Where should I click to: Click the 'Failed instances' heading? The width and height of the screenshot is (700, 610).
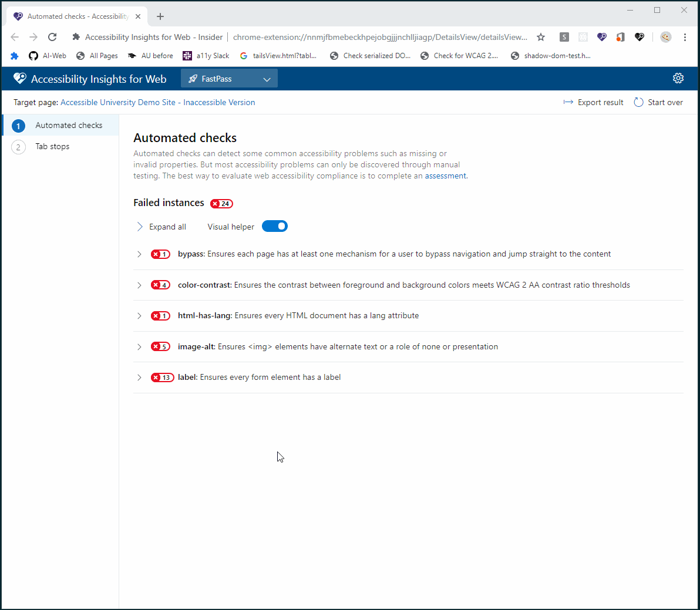click(x=169, y=203)
